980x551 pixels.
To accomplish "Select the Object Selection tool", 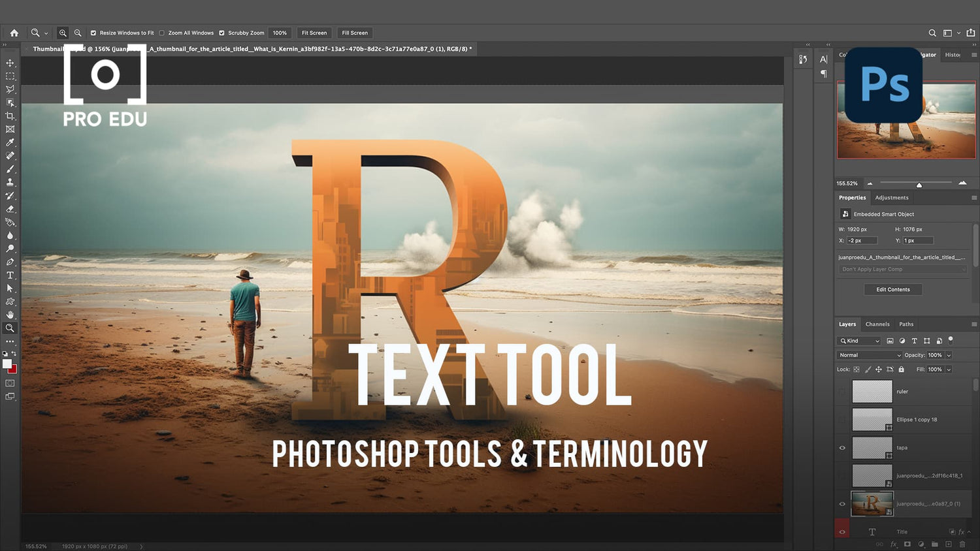I will (10, 103).
